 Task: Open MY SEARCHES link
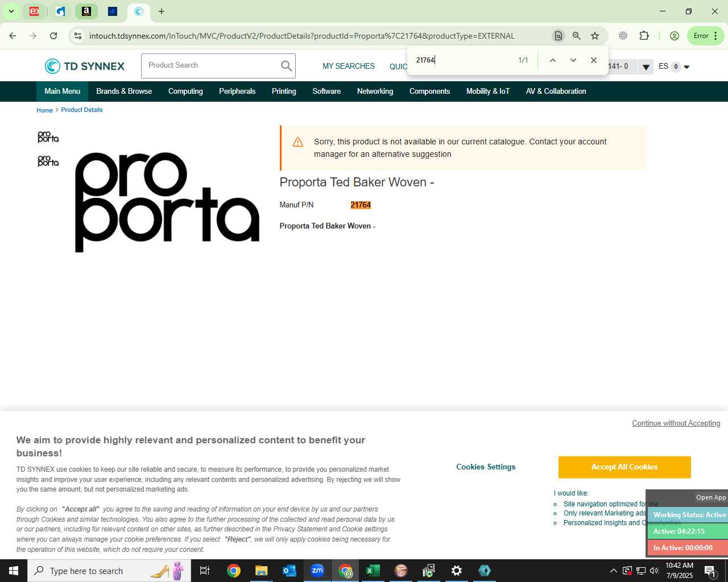pyautogui.click(x=349, y=66)
